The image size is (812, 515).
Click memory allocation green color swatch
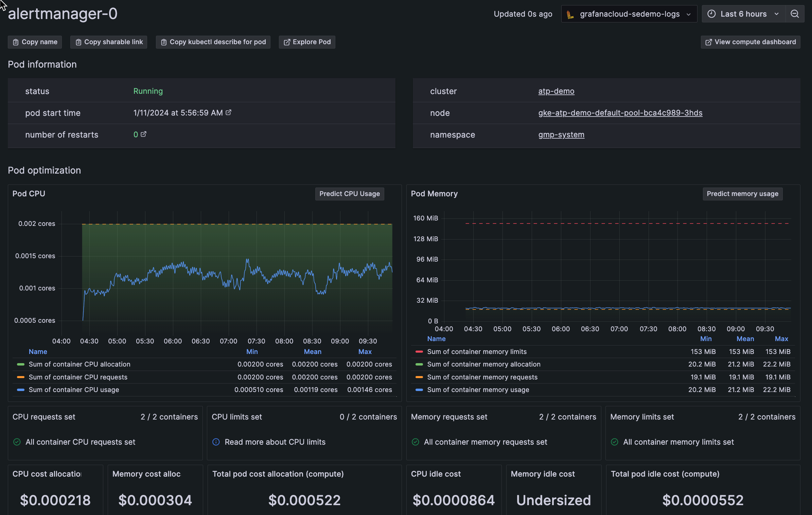click(x=419, y=365)
